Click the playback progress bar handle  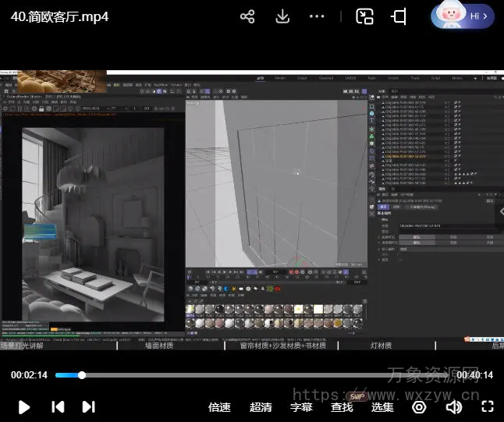[x=82, y=375]
